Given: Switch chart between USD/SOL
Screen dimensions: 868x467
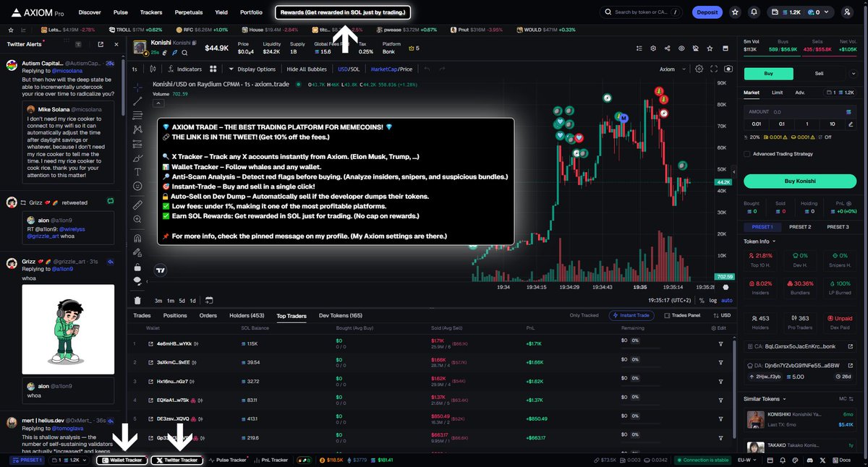Looking at the screenshot, I should (349, 69).
